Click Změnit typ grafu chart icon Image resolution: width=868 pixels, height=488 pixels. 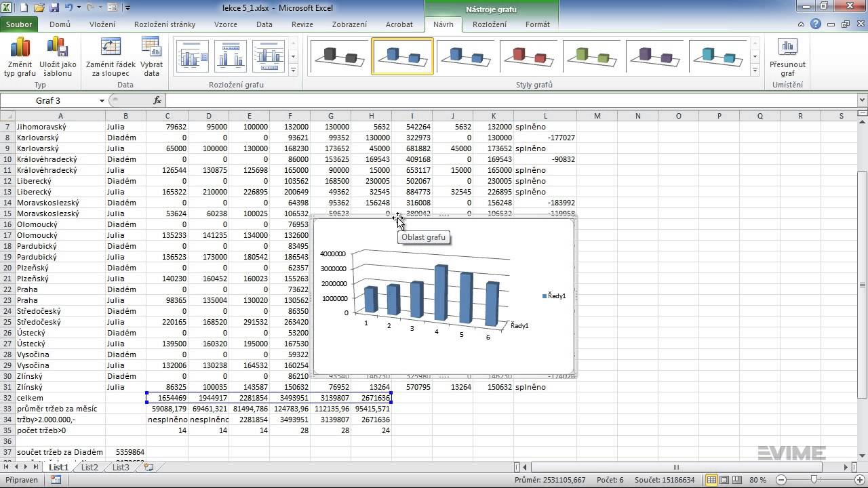coord(20,47)
